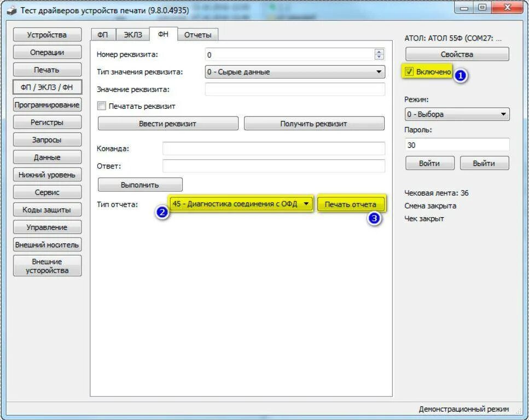Click the Выполнить button
The height and width of the screenshot is (420, 529).
pyautogui.click(x=140, y=185)
